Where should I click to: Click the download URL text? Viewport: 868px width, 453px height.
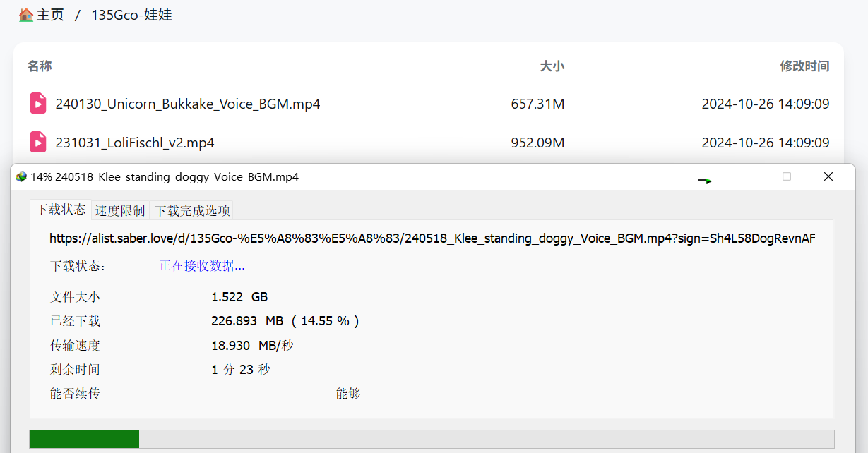pyautogui.click(x=432, y=238)
